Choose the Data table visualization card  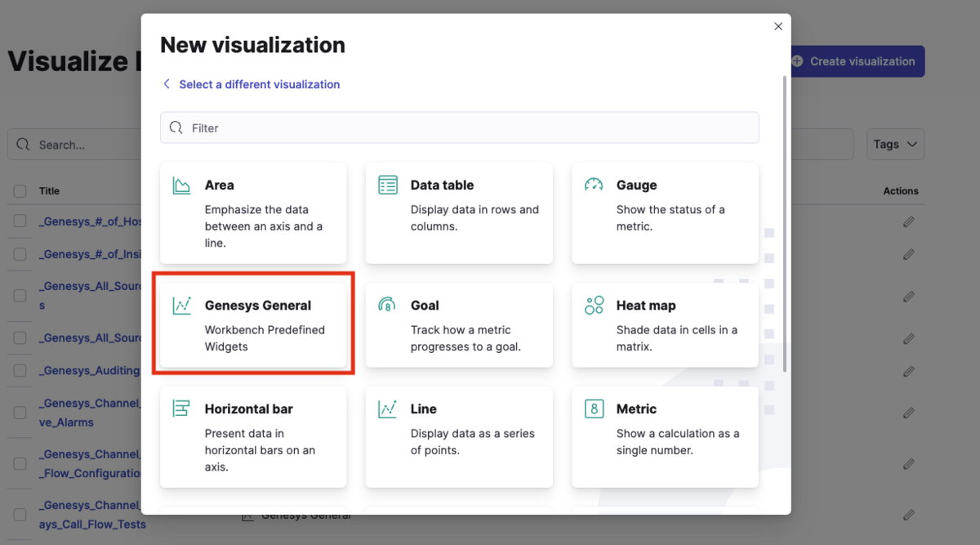[x=459, y=213]
